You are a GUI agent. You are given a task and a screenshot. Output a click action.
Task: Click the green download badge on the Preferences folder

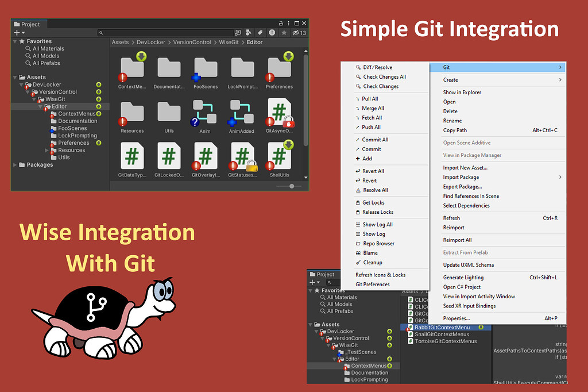click(x=288, y=55)
